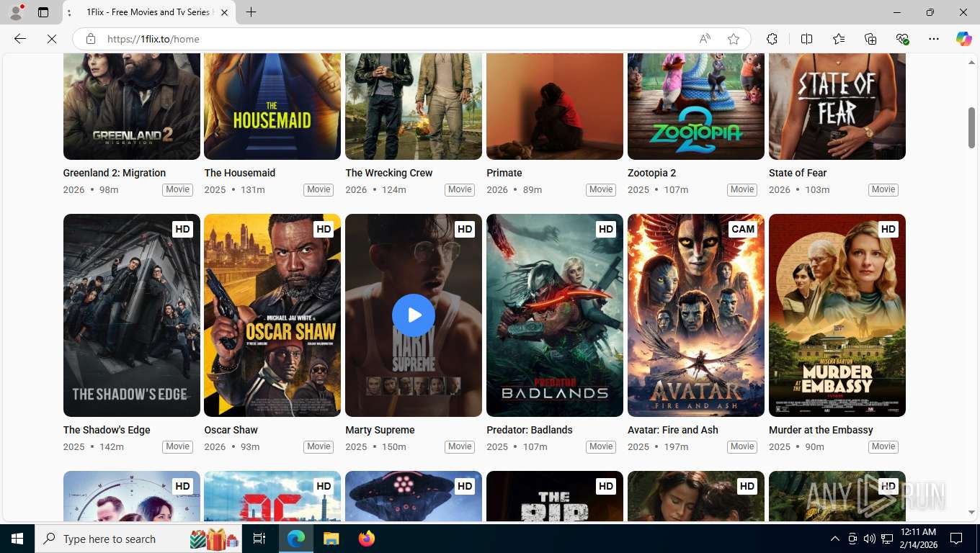The image size is (980, 553).
Task: Open The Wrecking Crew title link
Action: pyautogui.click(x=389, y=173)
